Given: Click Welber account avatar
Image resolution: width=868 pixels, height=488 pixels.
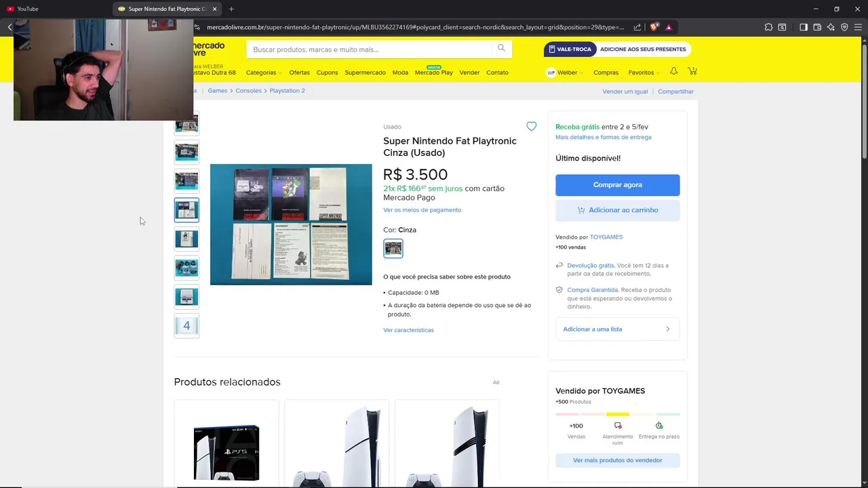Looking at the screenshot, I should [551, 73].
